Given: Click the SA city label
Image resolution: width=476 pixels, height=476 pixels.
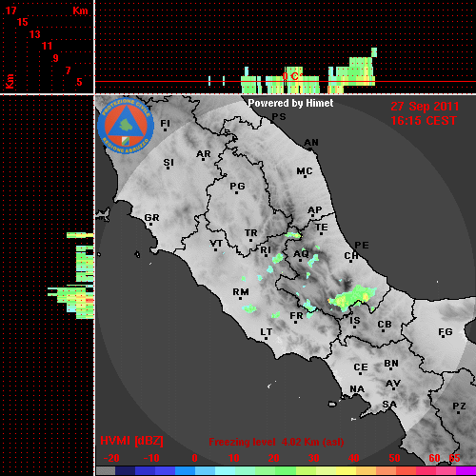Looking at the screenshot, I should 389,405.
